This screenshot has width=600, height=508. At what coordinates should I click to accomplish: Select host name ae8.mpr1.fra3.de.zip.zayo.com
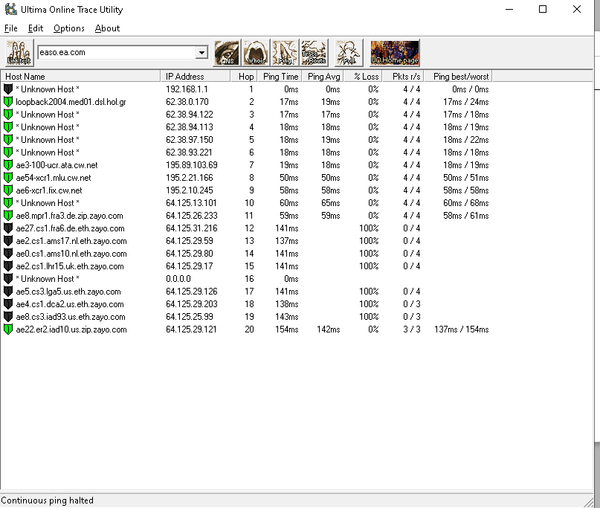[x=69, y=215]
